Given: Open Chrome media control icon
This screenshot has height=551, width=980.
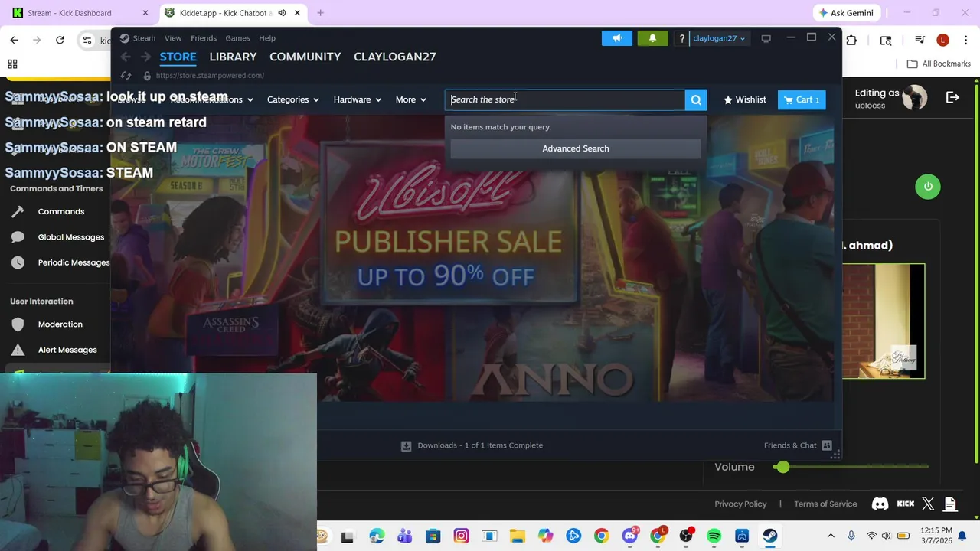Looking at the screenshot, I should (x=920, y=40).
